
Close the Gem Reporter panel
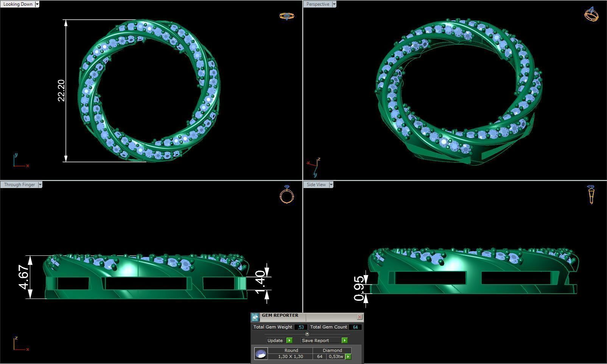coord(360,317)
